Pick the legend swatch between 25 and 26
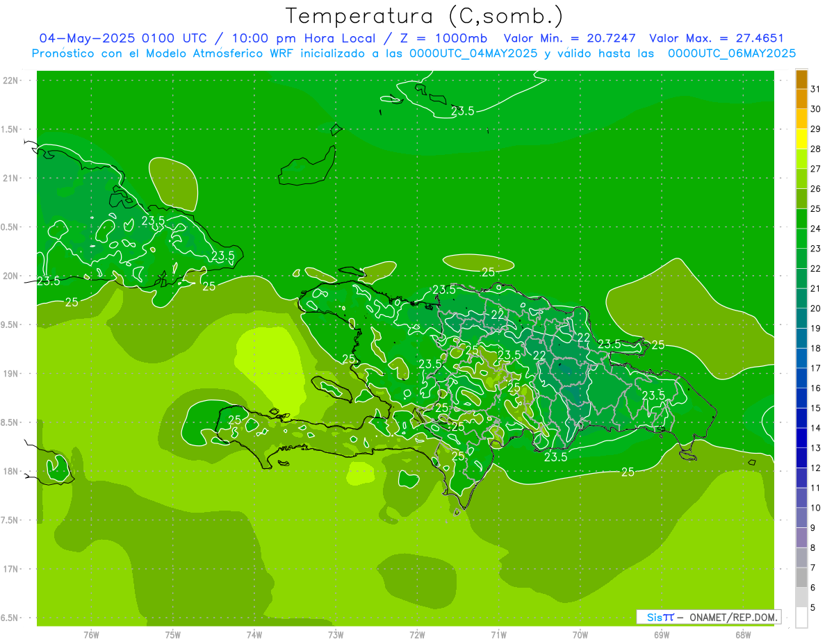 tap(801, 199)
